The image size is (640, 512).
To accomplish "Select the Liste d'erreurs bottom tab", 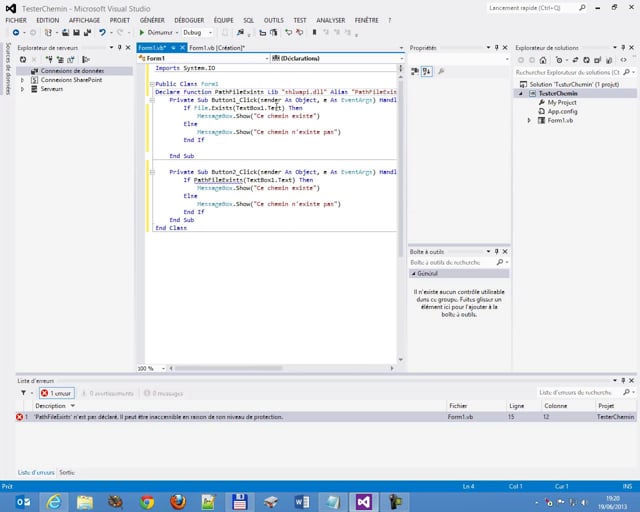I will pyautogui.click(x=36, y=472).
